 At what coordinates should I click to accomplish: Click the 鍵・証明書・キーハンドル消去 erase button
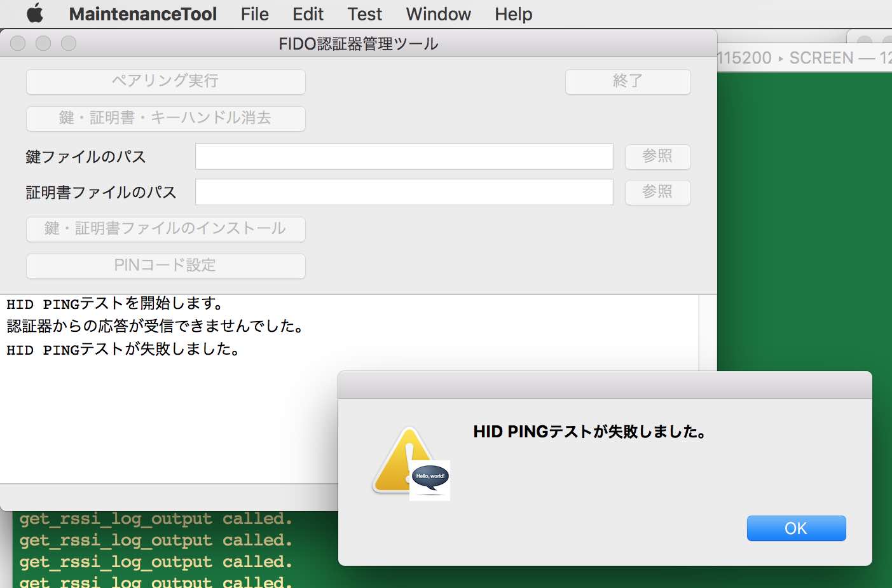pyautogui.click(x=165, y=118)
